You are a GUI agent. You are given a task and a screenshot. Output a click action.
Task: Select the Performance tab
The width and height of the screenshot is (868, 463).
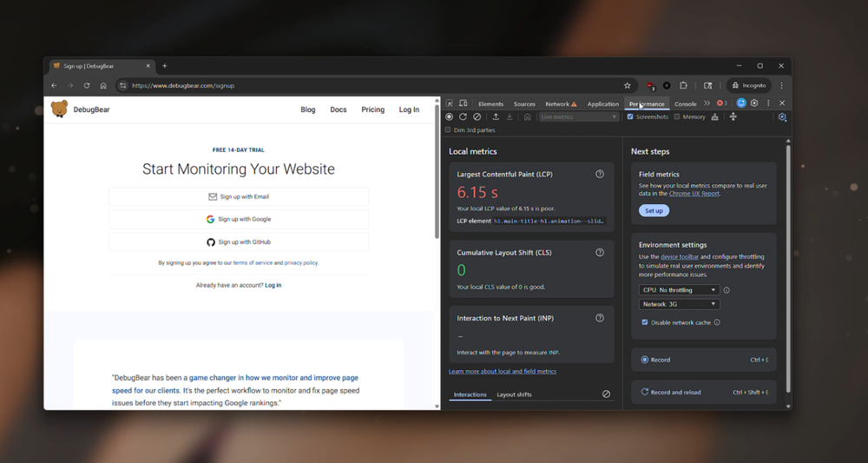point(647,104)
